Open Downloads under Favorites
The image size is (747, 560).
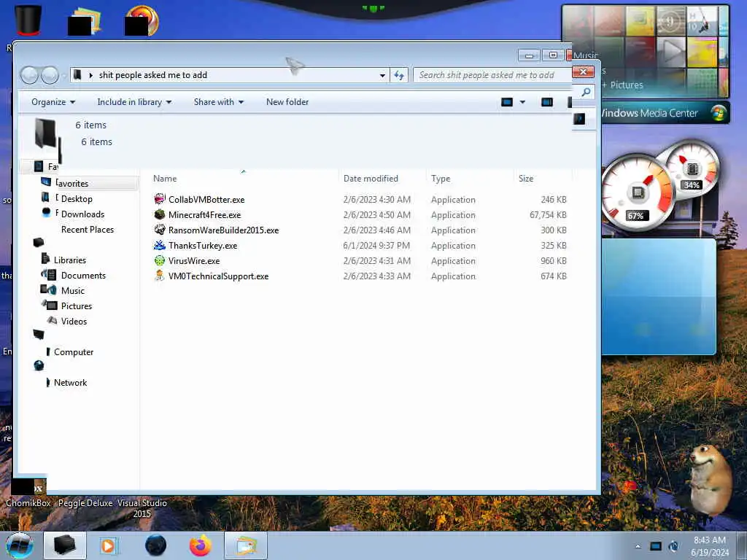(x=82, y=214)
